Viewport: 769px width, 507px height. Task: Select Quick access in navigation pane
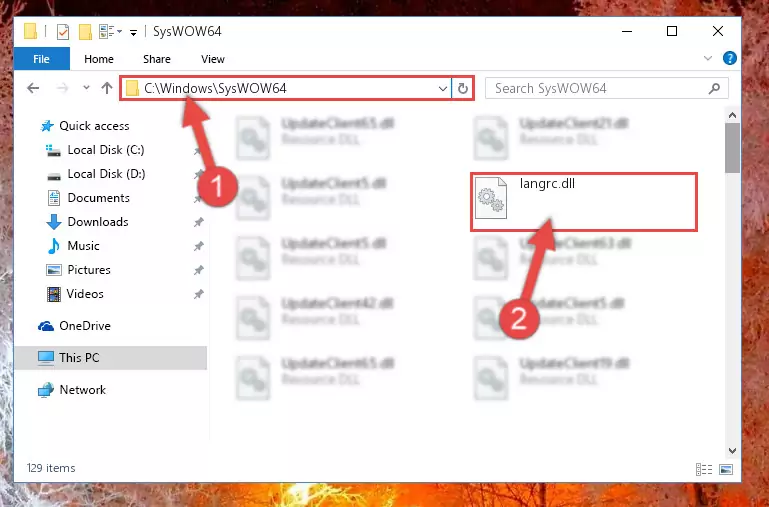pyautogui.click(x=94, y=126)
